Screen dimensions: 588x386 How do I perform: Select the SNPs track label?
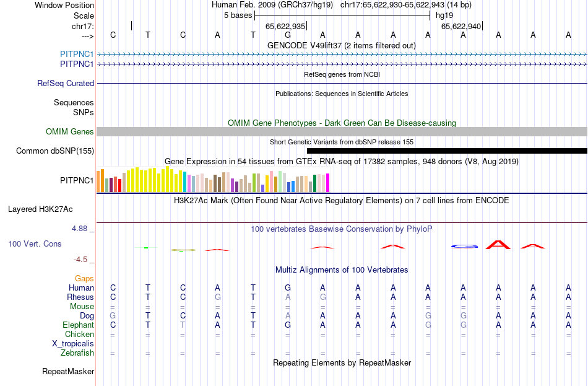(84, 112)
